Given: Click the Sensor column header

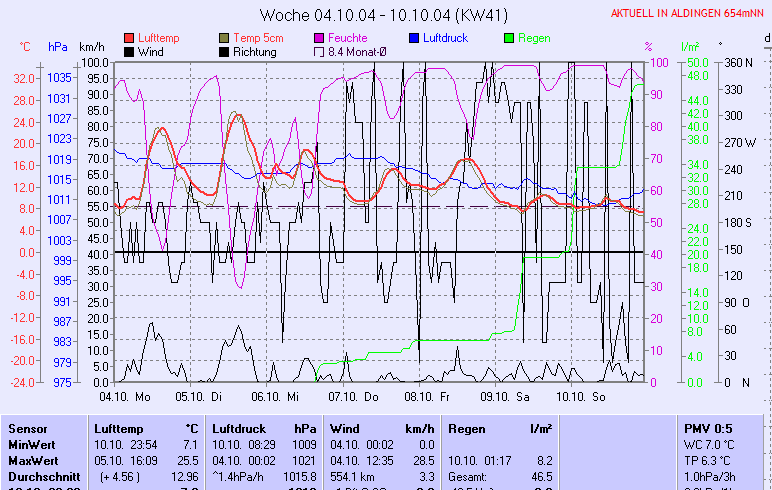Looking at the screenshot, I should coord(27,428).
